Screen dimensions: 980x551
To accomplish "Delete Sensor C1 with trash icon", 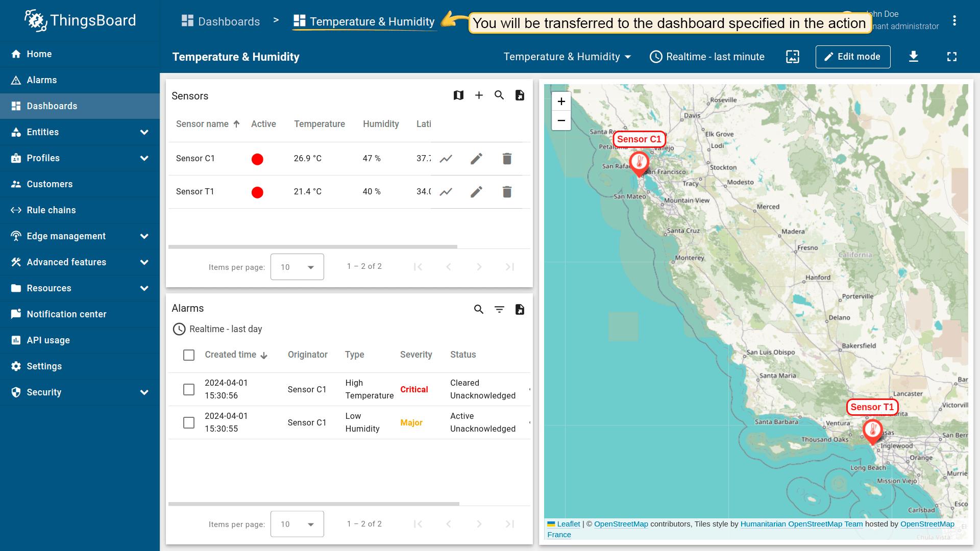I will (507, 159).
